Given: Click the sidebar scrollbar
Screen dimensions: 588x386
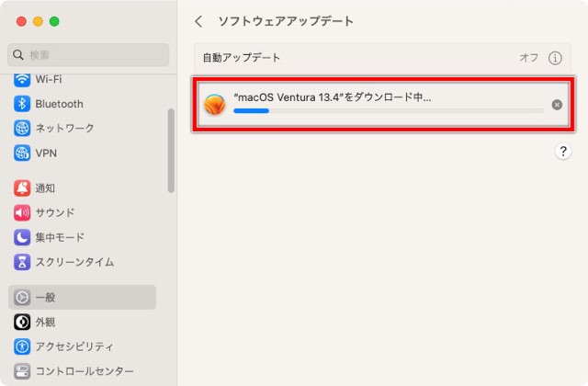Looking at the screenshot, I should click(171, 151).
